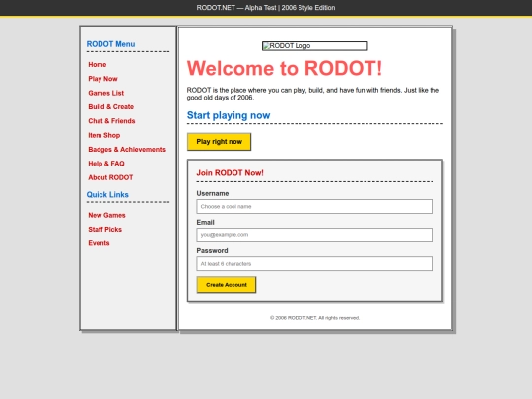Viewport: 532px width, 399px height.
Task: Click the RODOT Menu heading
Action: pyautogui.click(x=110, y=44)
